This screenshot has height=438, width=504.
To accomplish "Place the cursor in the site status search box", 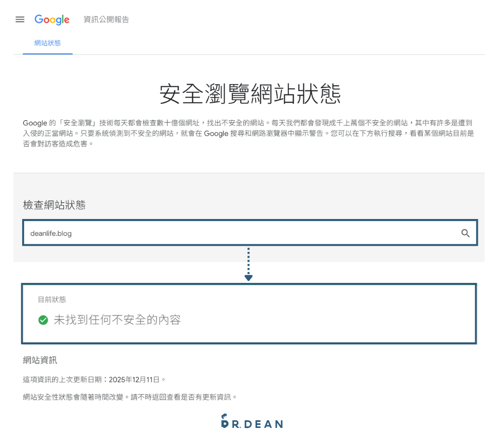I will [202, 233].
